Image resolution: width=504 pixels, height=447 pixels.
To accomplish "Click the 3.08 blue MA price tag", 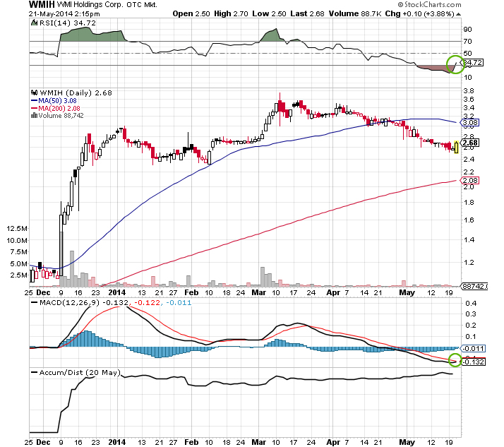I will [x=470, y=123].
